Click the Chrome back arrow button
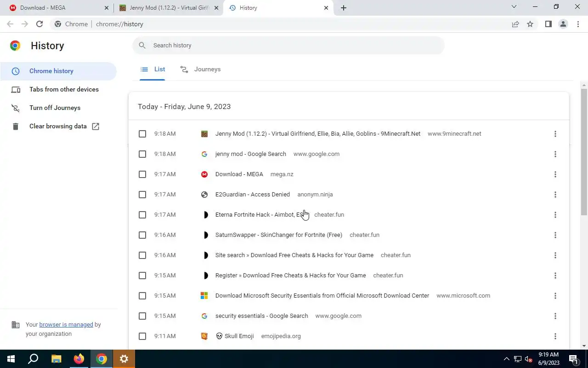This screenshot has width=588, height=368. coord(10,24)
